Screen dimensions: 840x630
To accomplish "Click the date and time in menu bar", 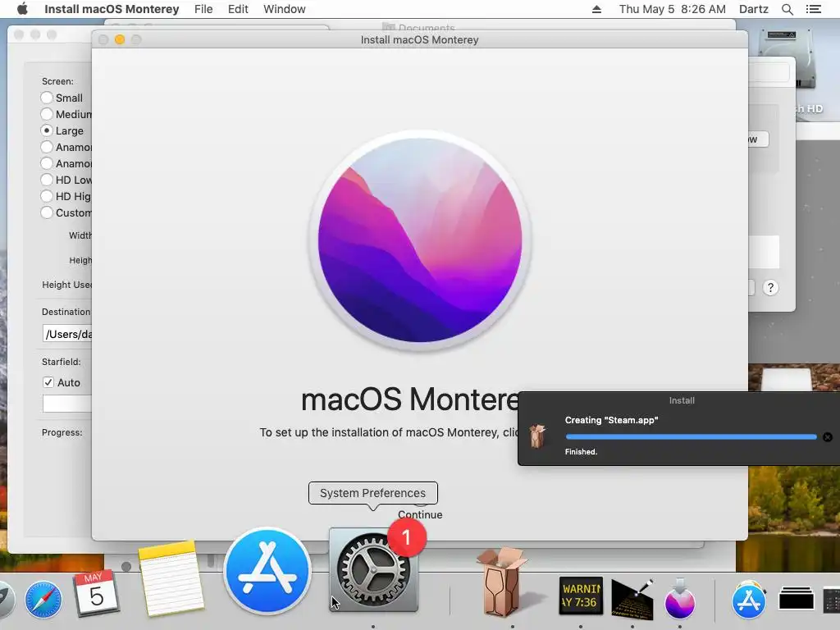I will click(673, 9).
